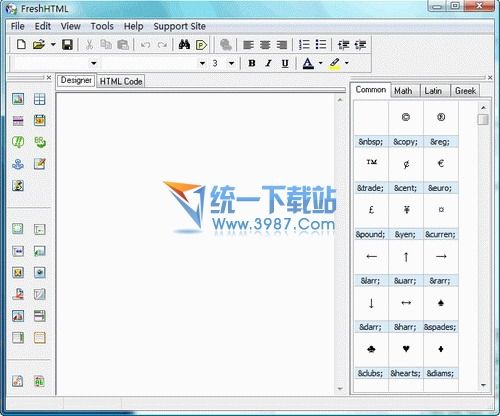Viewport: 500px width, 416px height.
Task: Toggle Bold formatting
Action: point(252,63)
